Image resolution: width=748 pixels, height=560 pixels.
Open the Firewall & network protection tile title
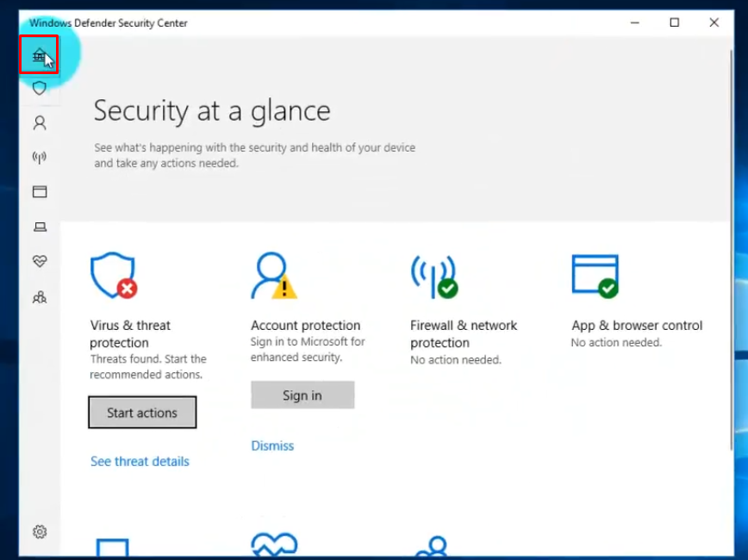click(464, 334)
